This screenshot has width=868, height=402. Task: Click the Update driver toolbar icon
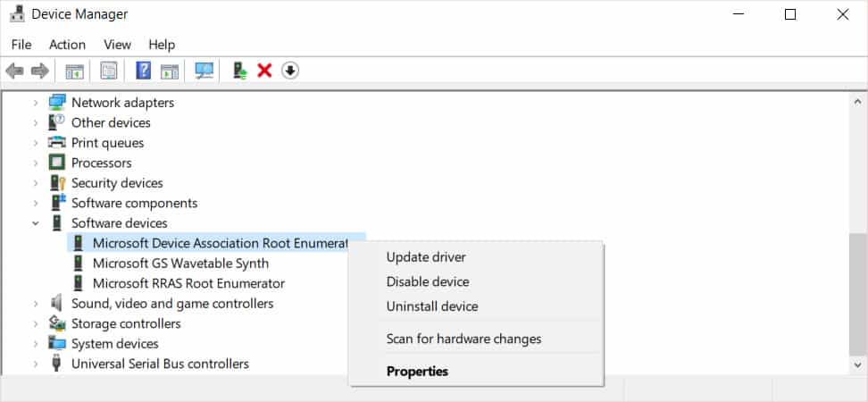pos(239,71)
